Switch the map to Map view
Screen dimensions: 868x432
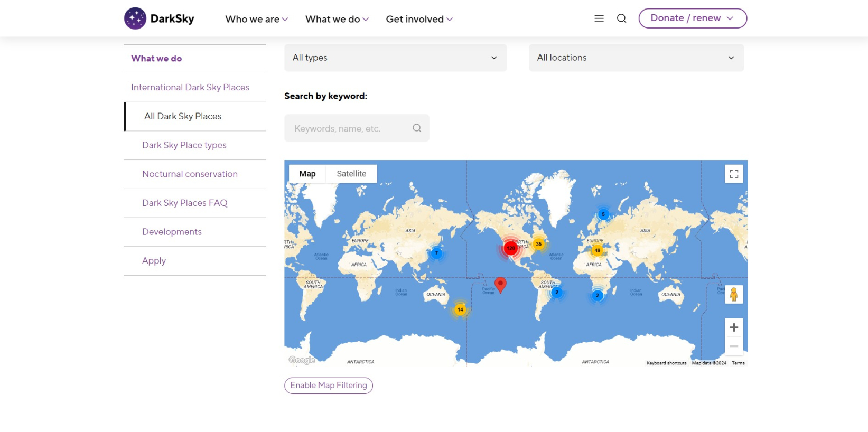coord(307,174)
